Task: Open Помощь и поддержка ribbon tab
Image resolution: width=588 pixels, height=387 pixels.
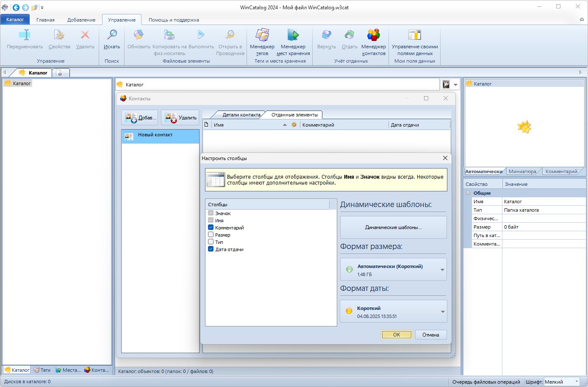Action: tap(174, 20)
